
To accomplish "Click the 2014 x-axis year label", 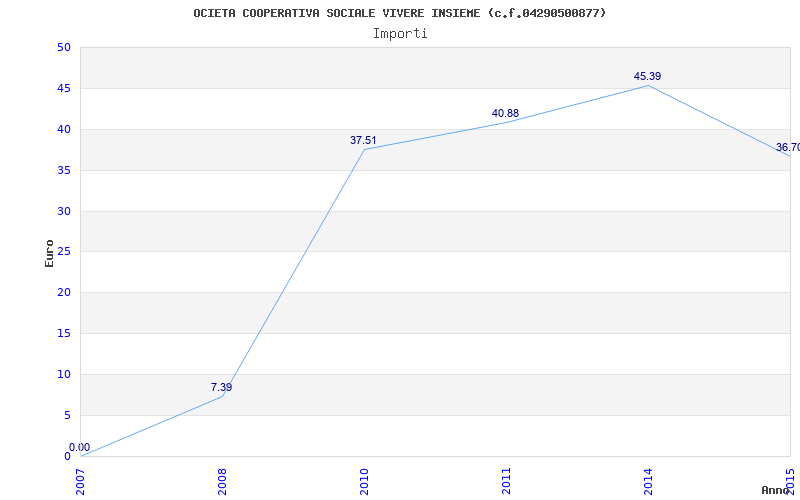I will 648,481.
